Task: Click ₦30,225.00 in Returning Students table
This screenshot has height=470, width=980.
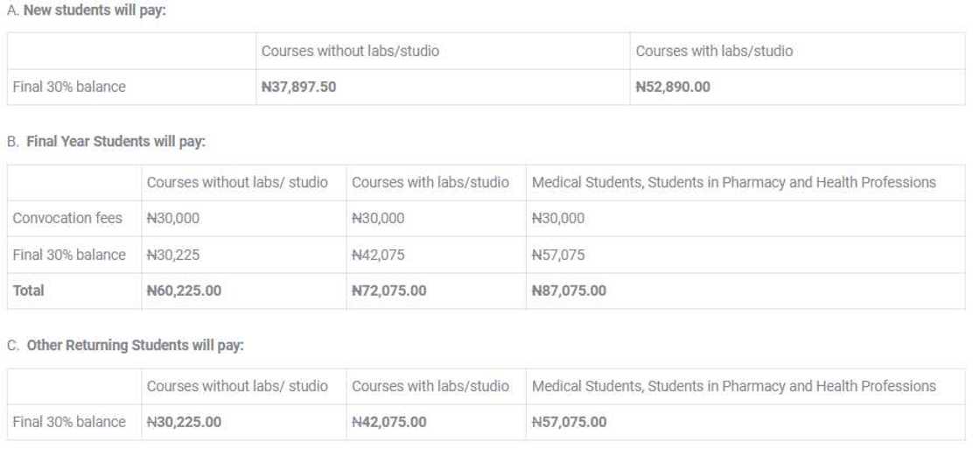Action: point(184,422)
